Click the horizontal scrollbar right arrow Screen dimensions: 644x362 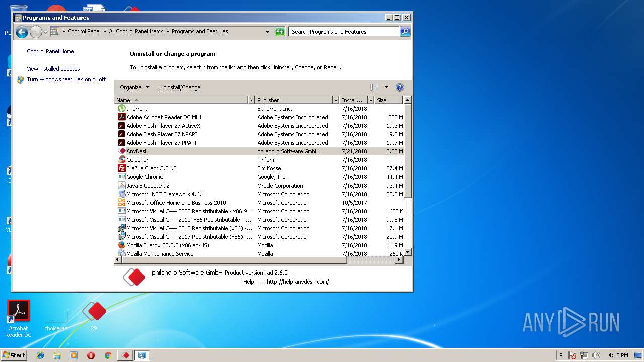400,260
